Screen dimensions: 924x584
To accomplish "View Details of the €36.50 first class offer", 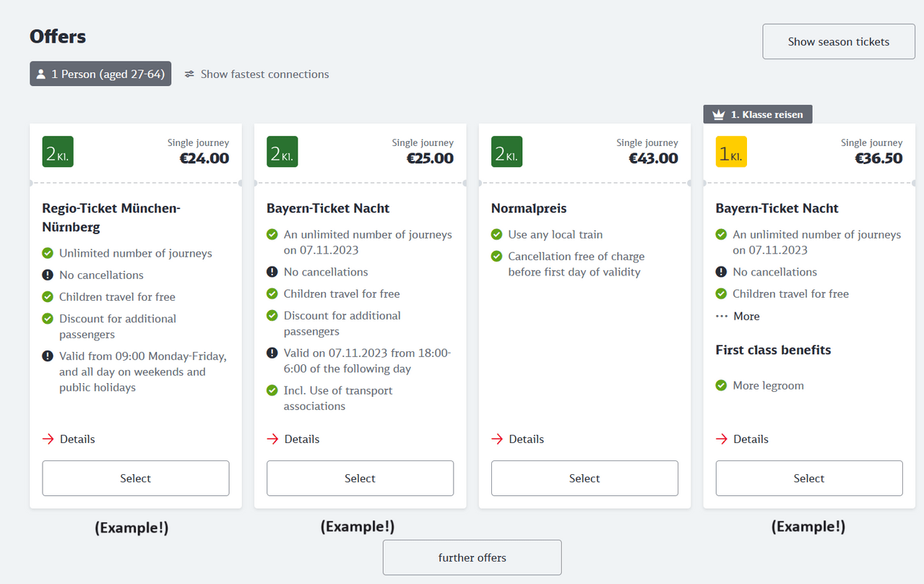I will (743, 439).
